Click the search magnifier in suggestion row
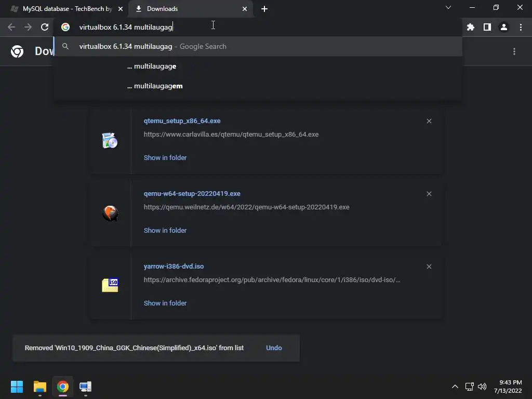 point(65,46)
